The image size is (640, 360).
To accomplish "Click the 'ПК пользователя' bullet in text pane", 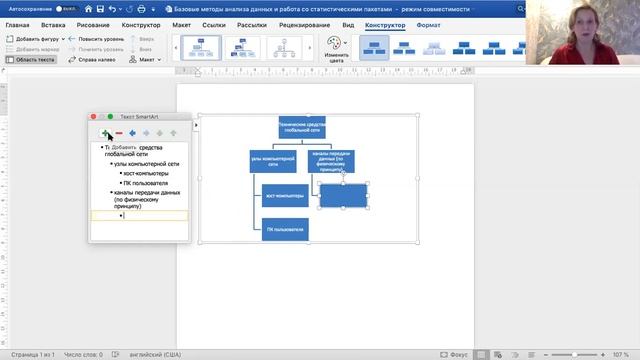I will [145, 183].
